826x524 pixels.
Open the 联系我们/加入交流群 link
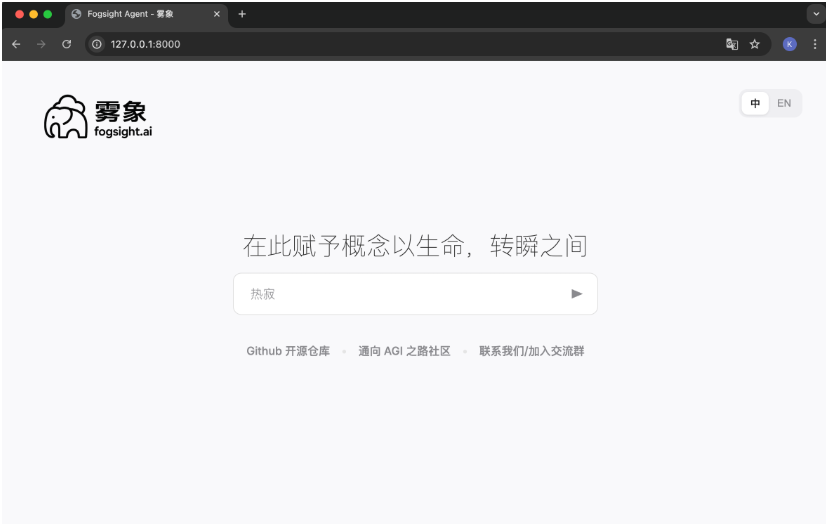(532, 351)
